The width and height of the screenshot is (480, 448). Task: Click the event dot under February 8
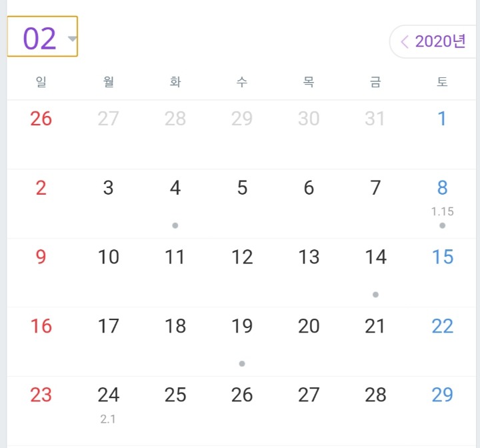(x=442, y=225)
